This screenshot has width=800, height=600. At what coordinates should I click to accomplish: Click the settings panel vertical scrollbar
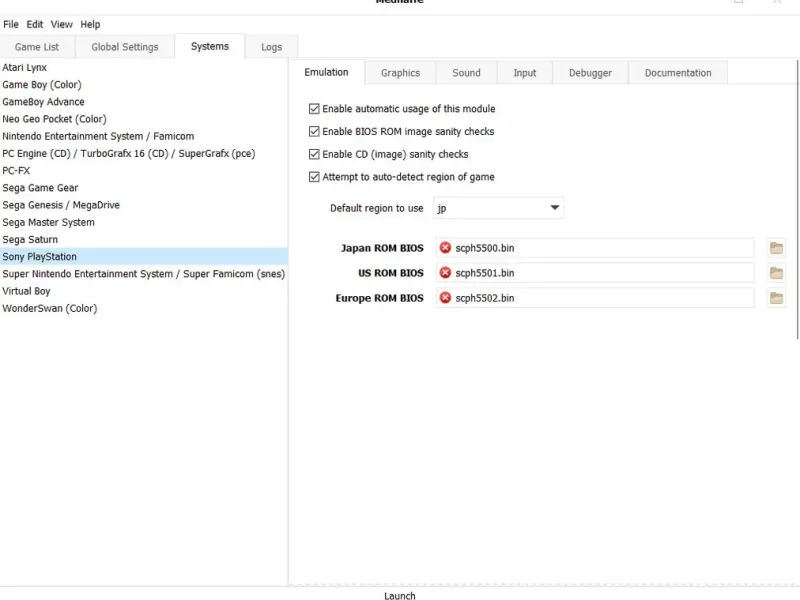tap(797, 199)
